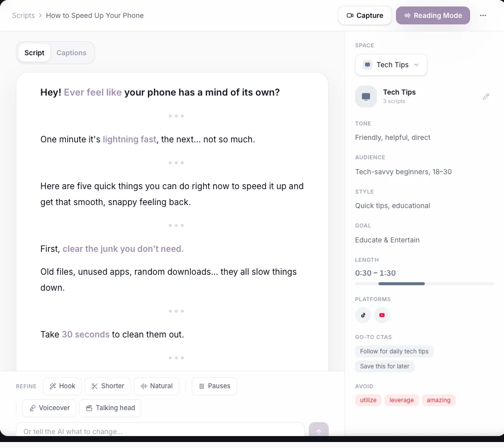Open the three-dot more options menu
Image resolution: width=504 pixels, height=448 pixels.
coord(483,15)
